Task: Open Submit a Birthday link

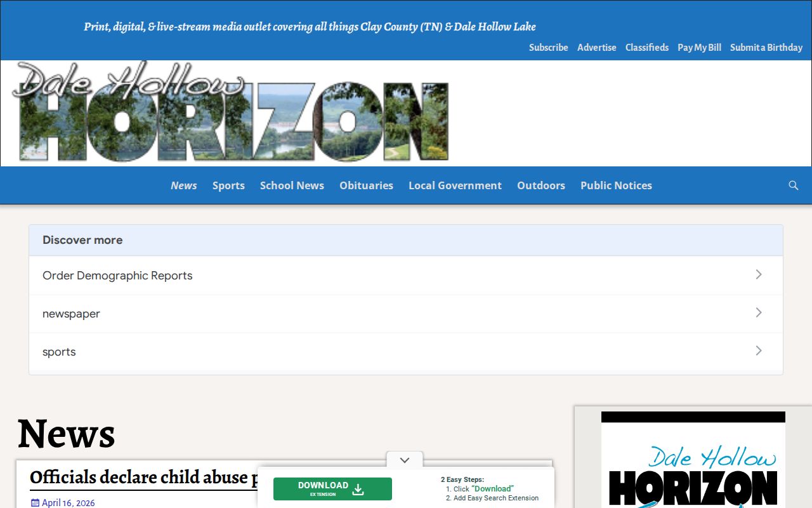Action: (766, 48)
